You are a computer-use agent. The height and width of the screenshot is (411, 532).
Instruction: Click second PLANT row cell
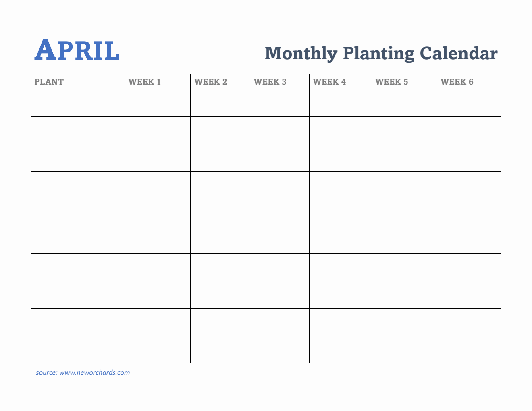77,131
